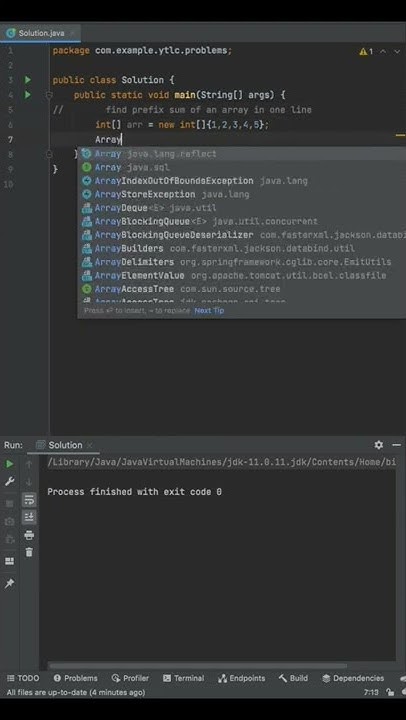Click the print console output icon
This screenshot has width=406, height=720.
(29, 535)
